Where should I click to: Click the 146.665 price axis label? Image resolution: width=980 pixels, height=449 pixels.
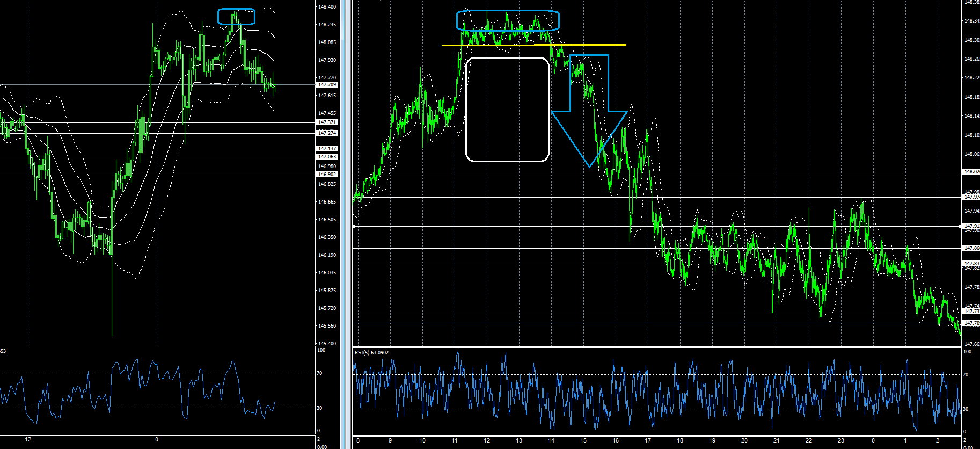327,202
